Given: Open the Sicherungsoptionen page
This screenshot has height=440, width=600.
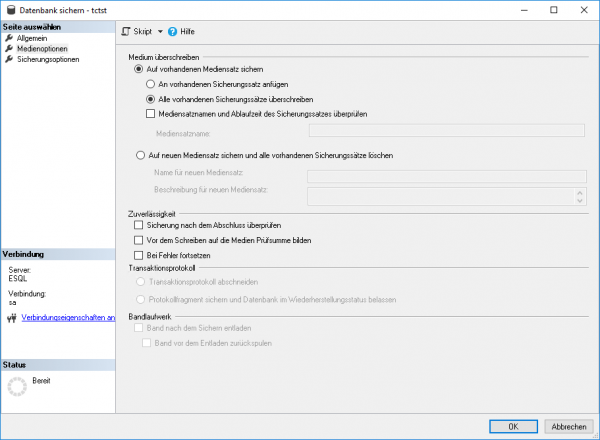Looking at the screenshot, I should (47, 59).
